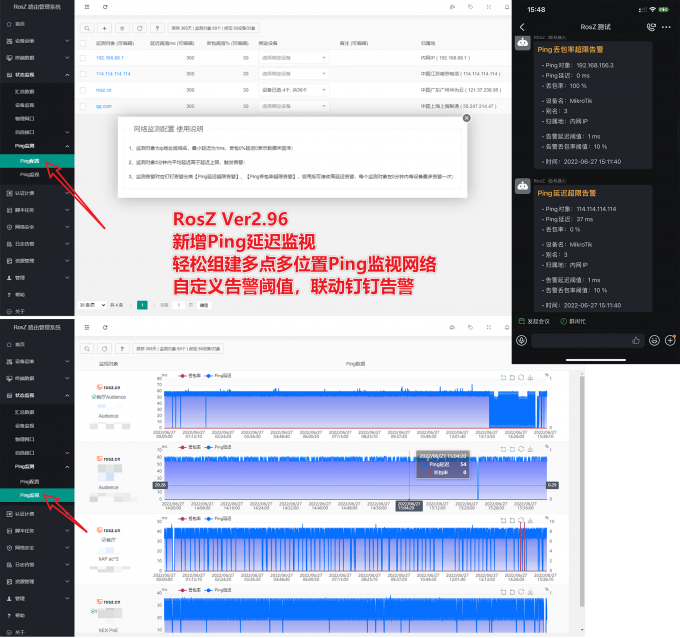The image size is (680, 638).
Task: Click the search icon on Ping监视 toolbar
Action: (x=87, y=349)
